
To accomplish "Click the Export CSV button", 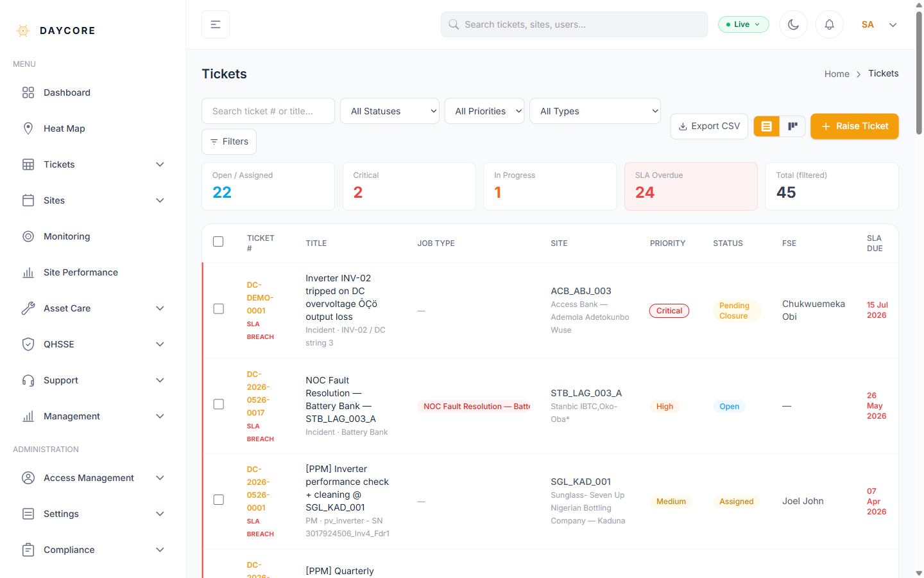I will (710, 127).
